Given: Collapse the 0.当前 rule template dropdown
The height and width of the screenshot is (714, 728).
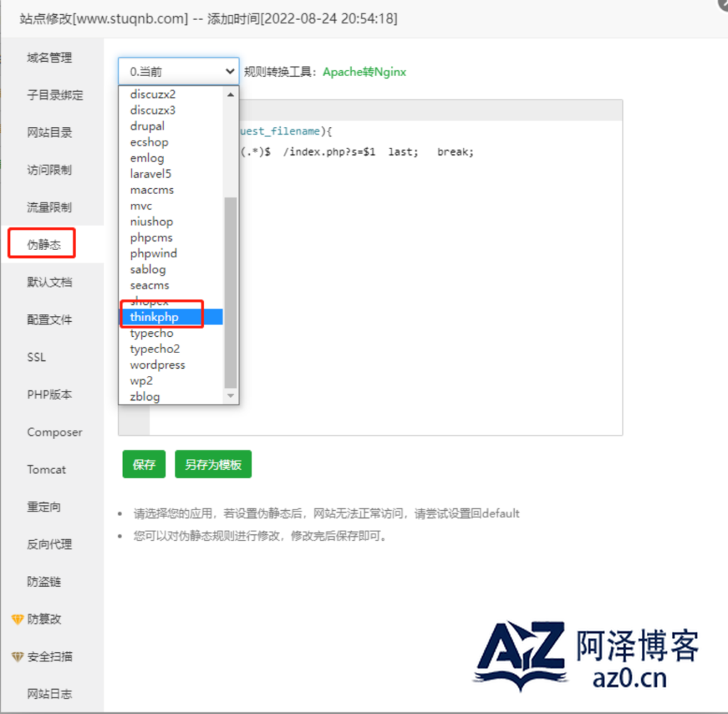Looking at the screenshot, I should [178, 72].
